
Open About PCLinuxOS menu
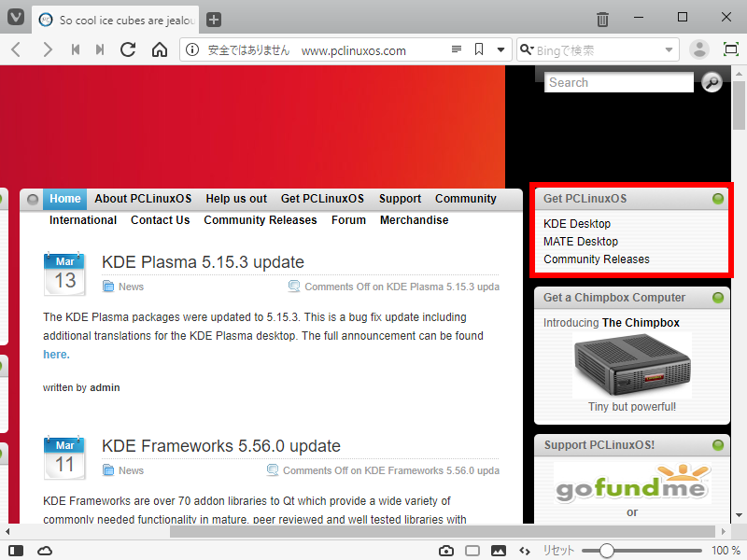143,199
